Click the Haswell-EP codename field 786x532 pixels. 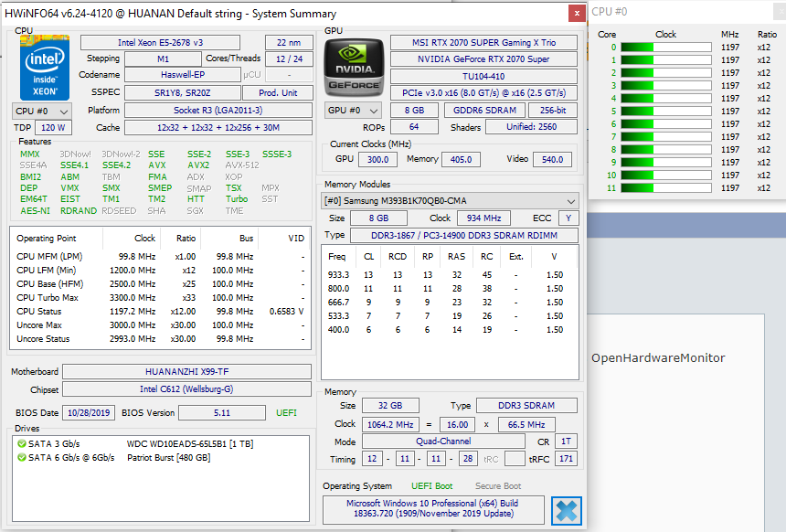[x=183, y=75]
